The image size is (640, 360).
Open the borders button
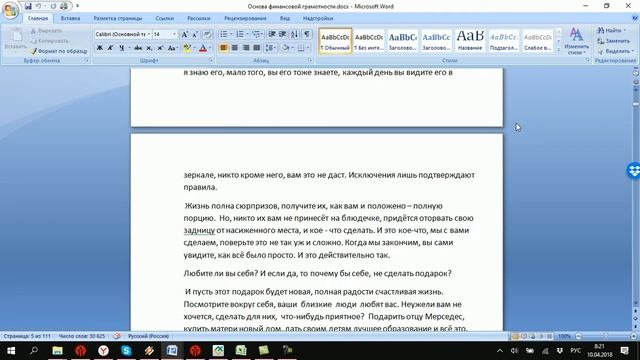point(301,48)
